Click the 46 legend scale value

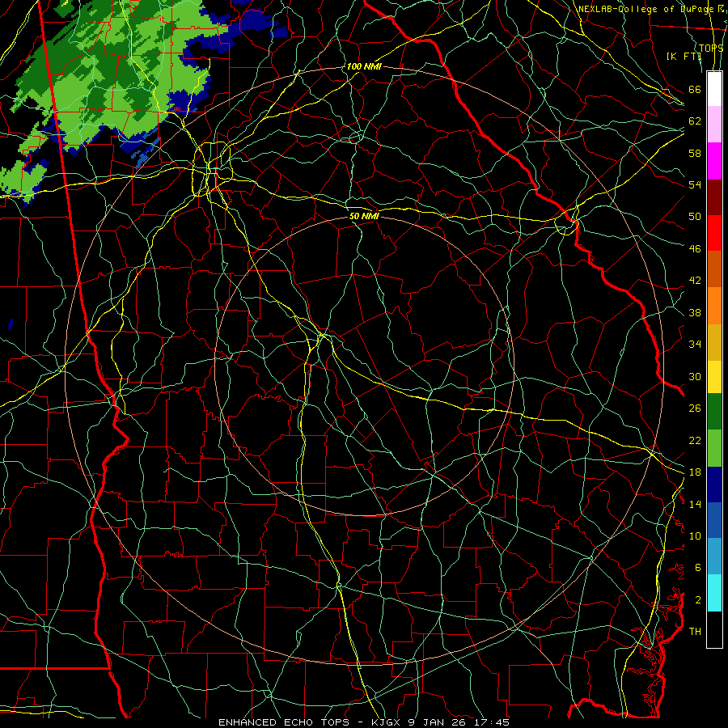[695, 249]
